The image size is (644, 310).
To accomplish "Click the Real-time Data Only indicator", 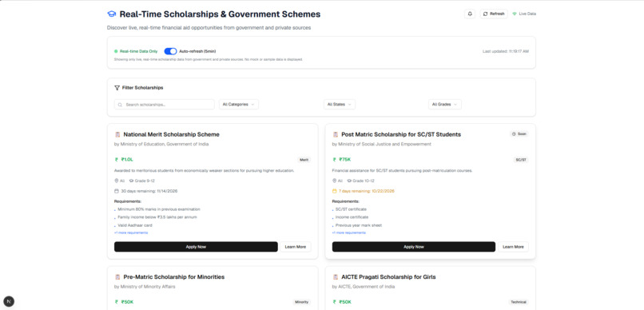I will click(136, 51).
